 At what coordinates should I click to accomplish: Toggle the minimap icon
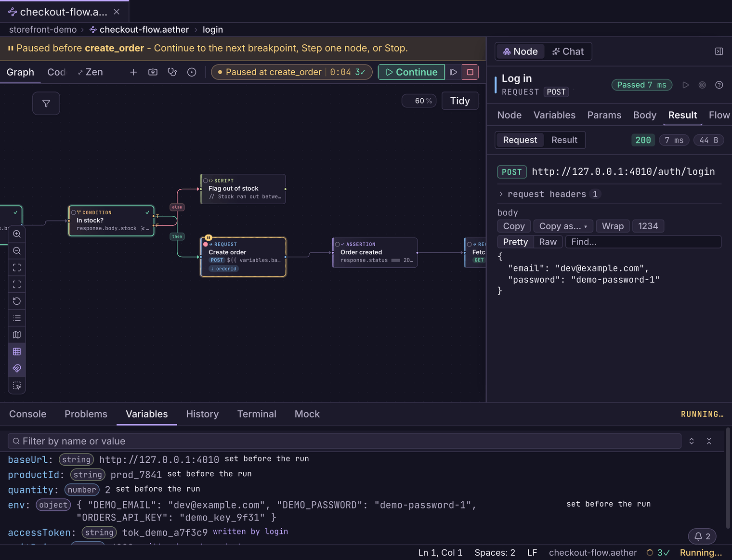[17, 335]
